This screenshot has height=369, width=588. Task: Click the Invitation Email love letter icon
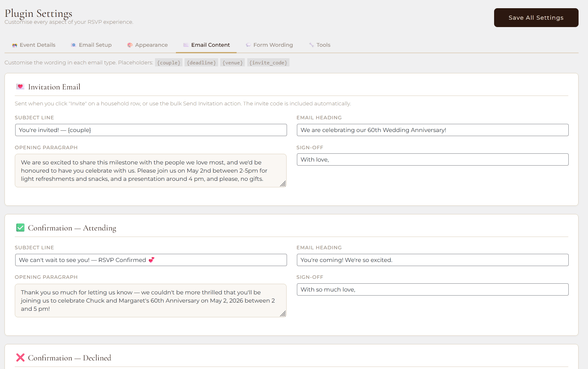20,87
